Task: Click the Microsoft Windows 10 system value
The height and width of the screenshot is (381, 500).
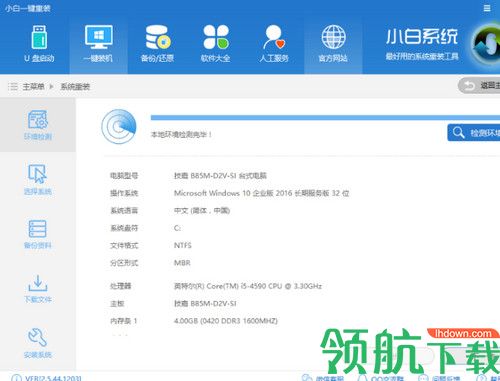Action: pyautogui.click(x=261, y=193)
